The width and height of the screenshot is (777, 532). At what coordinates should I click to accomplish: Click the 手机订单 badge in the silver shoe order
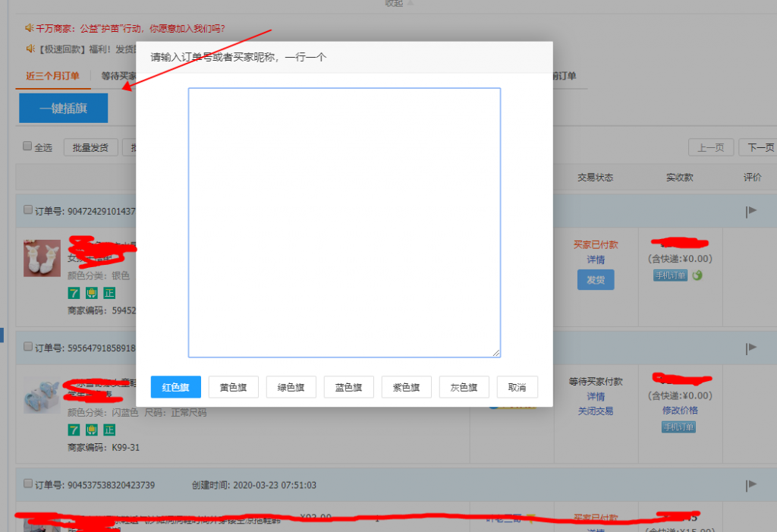pyautogui.click(x=671, y=275)
